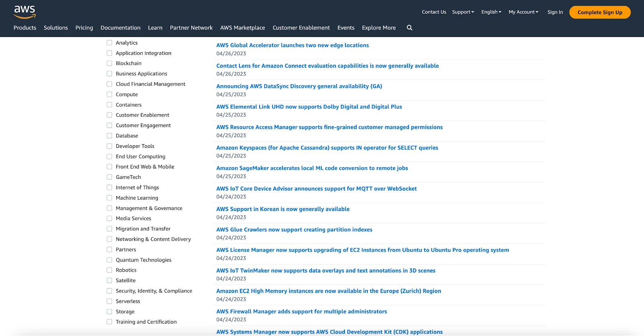This screenshot has width=644, height=336.
Task: Click the Complete Sign Up button
Action: pos(600,12)
